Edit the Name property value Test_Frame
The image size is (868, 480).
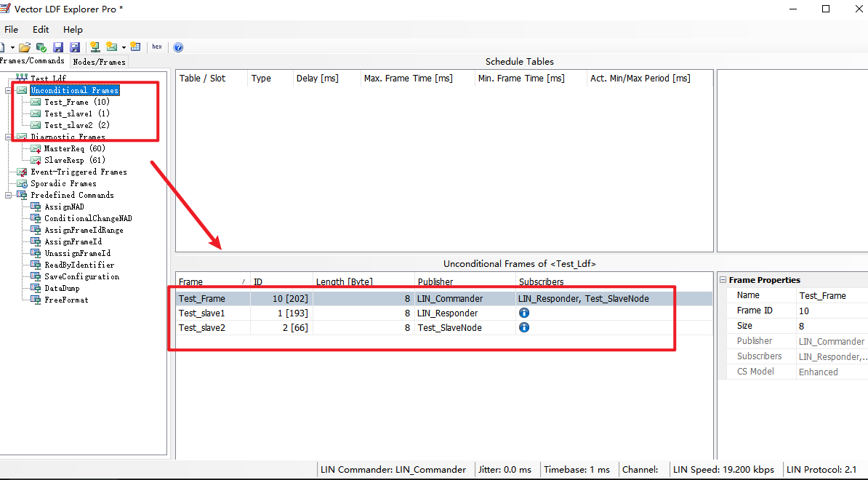click(x=832, y=296)
